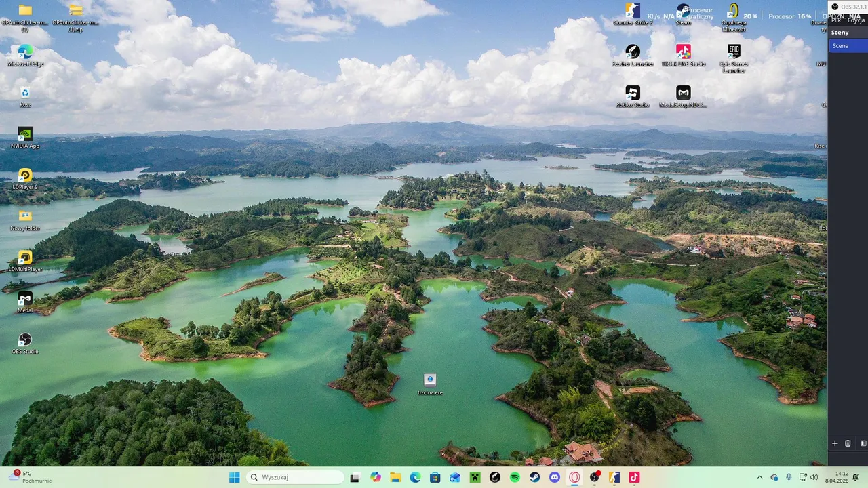Screen dimensions: 868x488
Task: Open the OBS Plik menu
Action: tap(836, 20)
